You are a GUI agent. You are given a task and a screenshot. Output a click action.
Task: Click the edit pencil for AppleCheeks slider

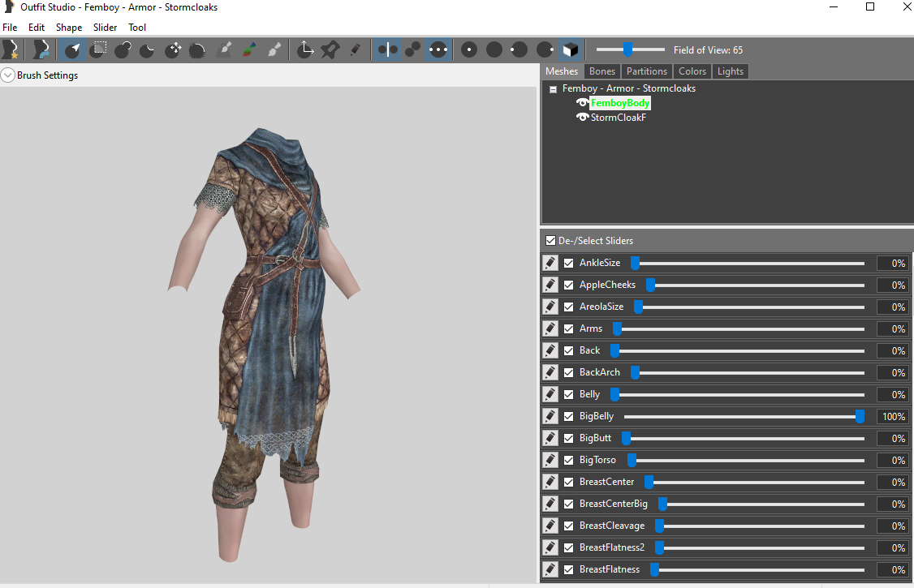550,285
